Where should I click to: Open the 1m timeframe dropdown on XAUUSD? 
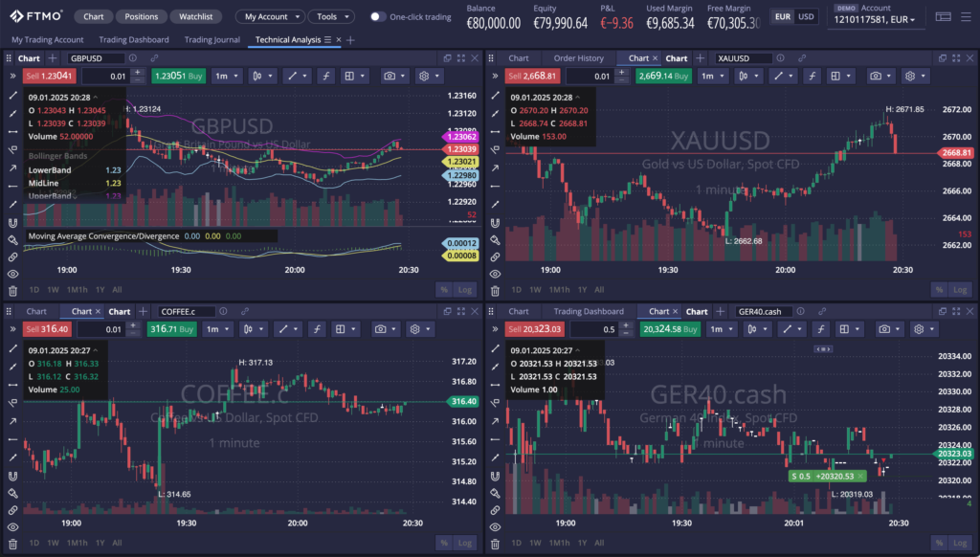tap(713, 76)
